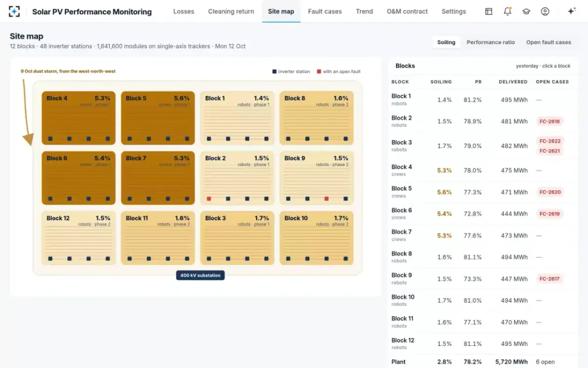Select Block 1 on the site map
This screenshot has width=588, height=368.
point(237,118)
